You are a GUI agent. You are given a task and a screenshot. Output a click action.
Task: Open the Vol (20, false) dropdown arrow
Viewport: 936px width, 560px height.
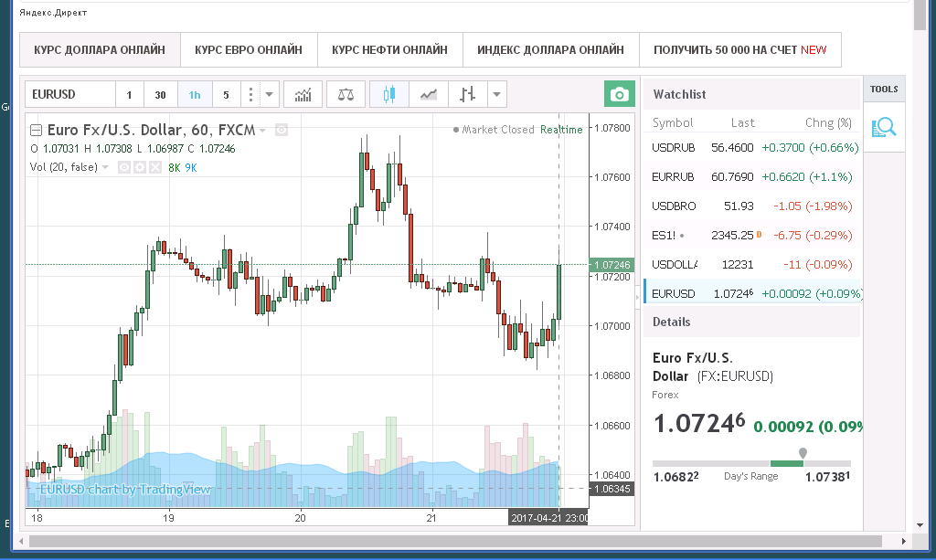point(106,167)
